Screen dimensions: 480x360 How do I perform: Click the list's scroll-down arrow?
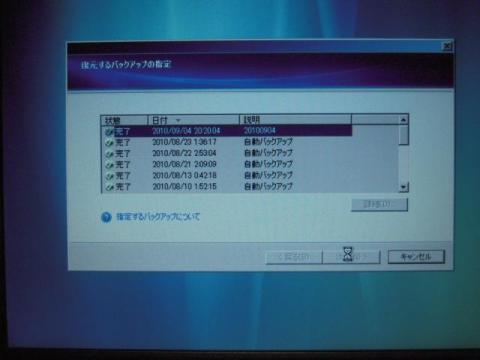point(403,187)
